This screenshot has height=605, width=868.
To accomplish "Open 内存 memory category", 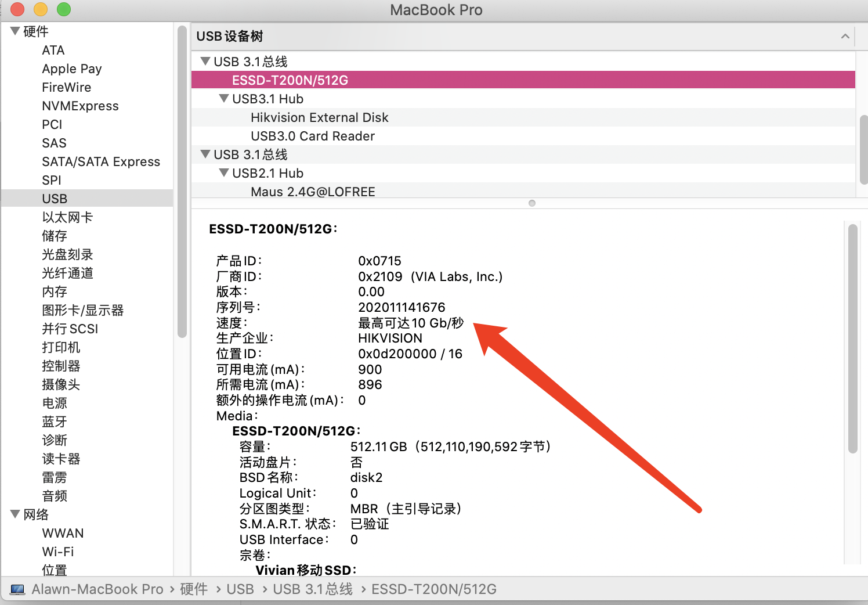I will click(x=55, y=291).
